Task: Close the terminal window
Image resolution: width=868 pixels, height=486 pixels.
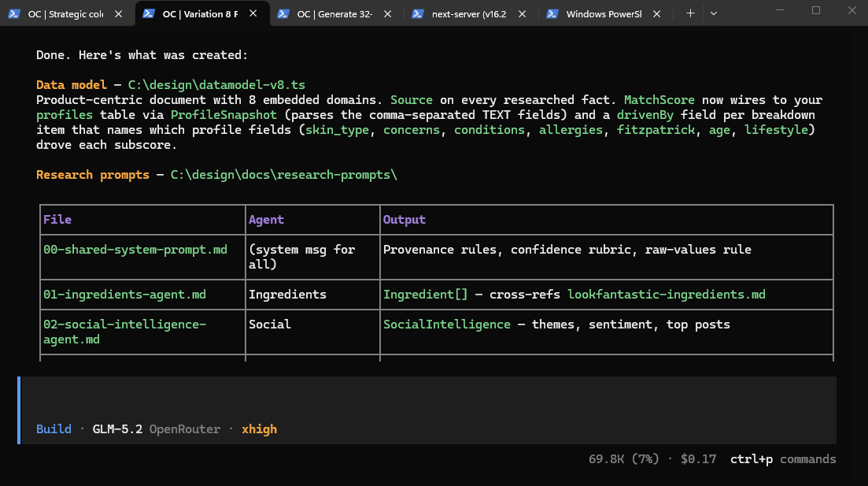Action: coord(852,10)
